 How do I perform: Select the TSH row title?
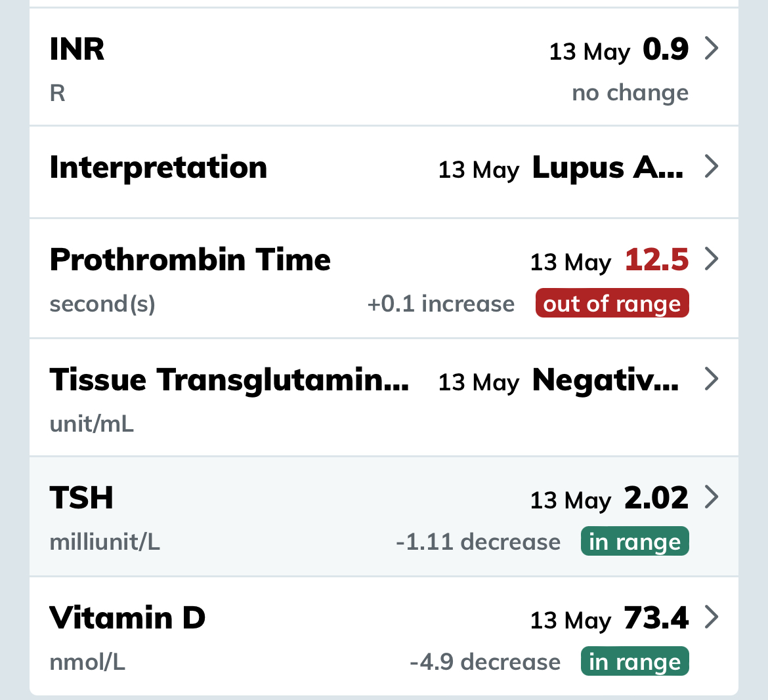pos(81,498)
